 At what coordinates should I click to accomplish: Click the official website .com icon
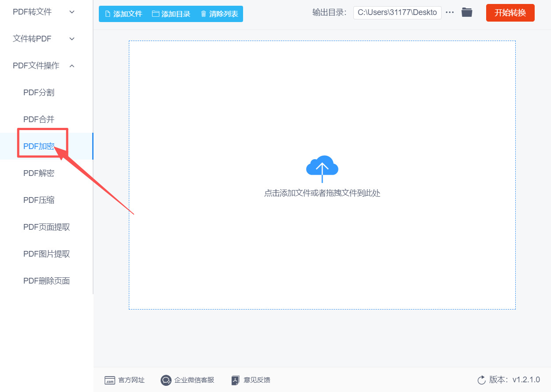point(109,380)
